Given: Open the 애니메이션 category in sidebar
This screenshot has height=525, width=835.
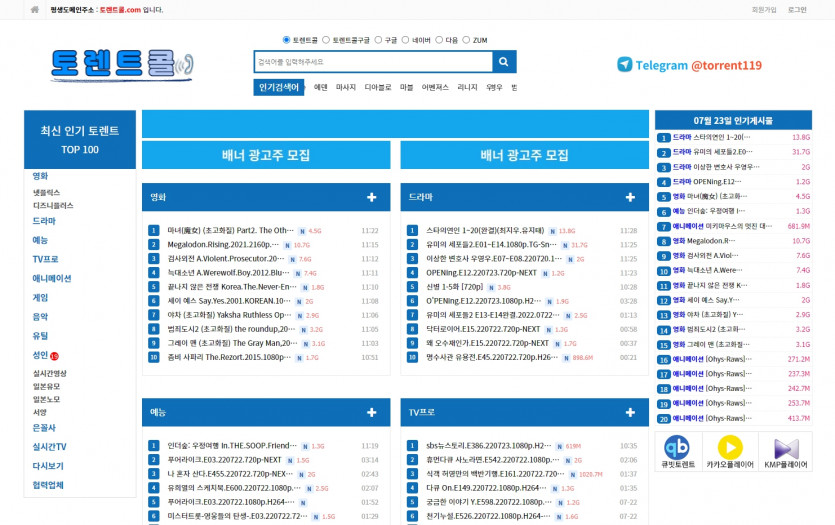Looking at the screenshot, I should click(52, 278).
